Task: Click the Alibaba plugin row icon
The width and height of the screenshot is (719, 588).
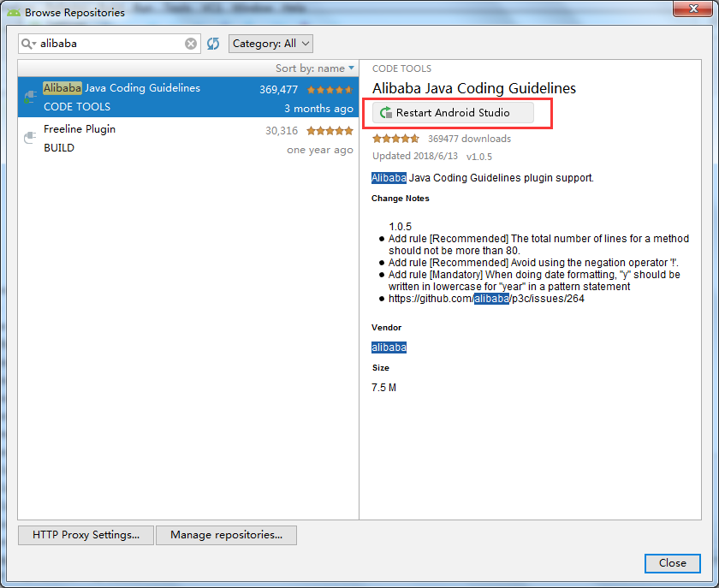Action: click(30, 97)
